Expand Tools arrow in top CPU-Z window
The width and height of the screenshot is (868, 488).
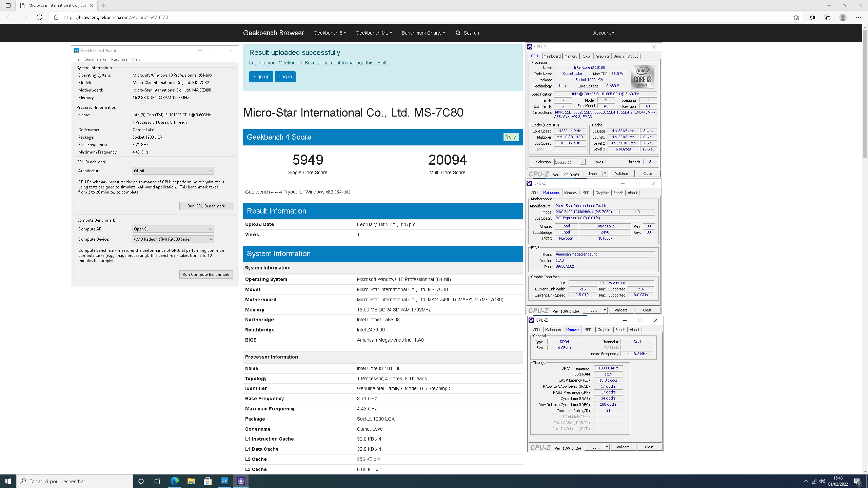click(605, 174)
